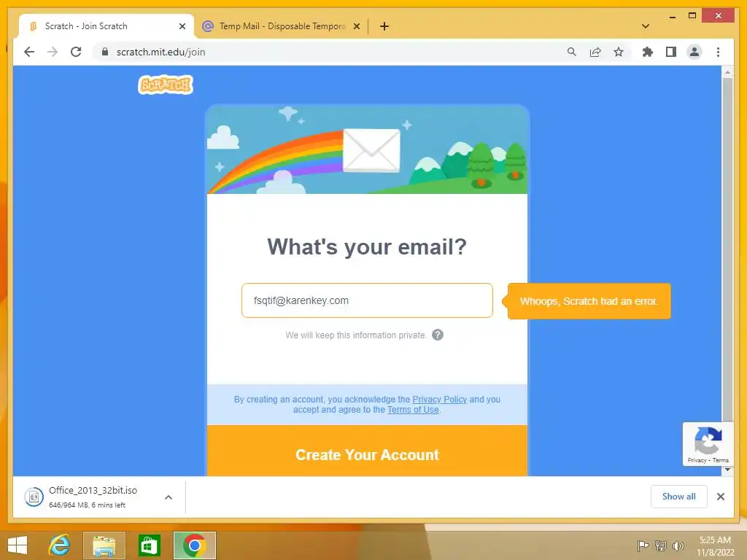Click the network tray icon

[x=660, y=545]
